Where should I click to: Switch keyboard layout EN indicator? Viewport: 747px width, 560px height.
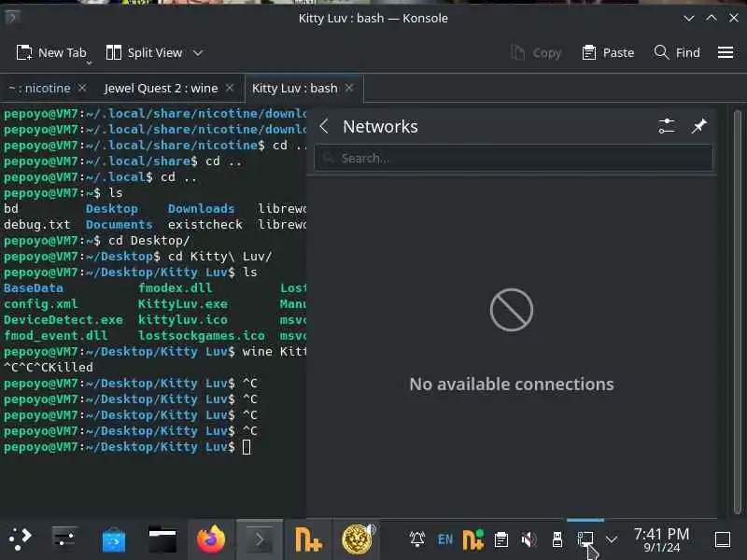coord(445,539)
